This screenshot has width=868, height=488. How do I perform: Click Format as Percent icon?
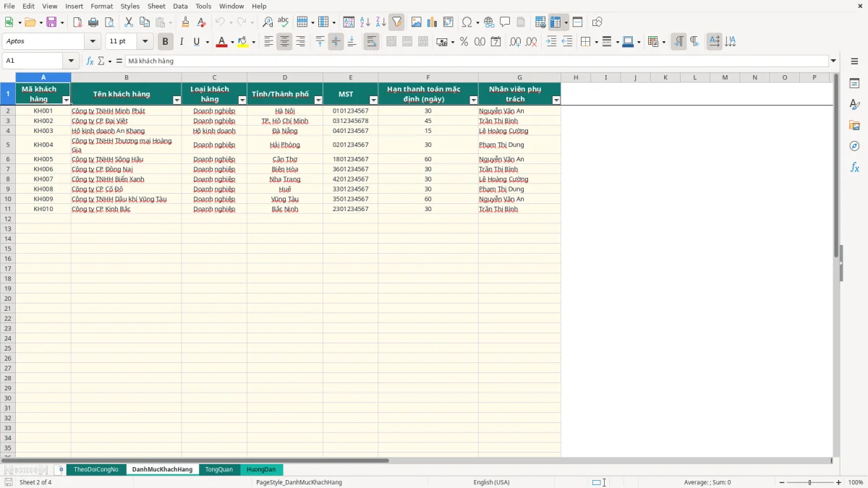(x=464, y=42)
